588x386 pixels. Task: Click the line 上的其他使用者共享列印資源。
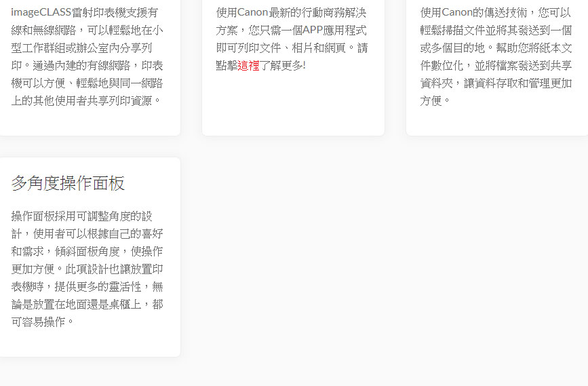[86, 101]
